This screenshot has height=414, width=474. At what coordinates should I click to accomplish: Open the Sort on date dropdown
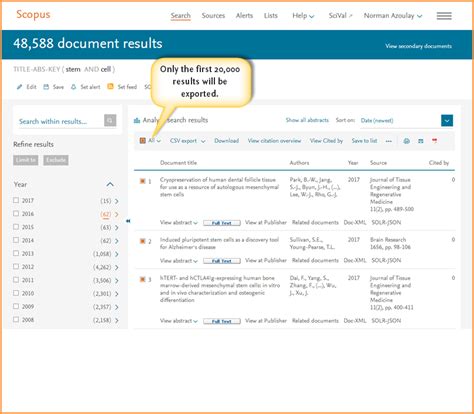(447, 120)
